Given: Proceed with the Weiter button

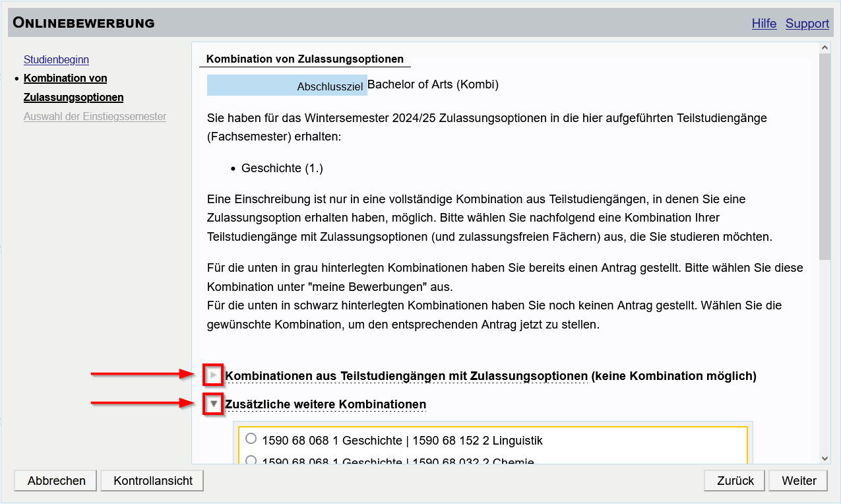Looking at the screenshot, I should [x=799, y=481].
